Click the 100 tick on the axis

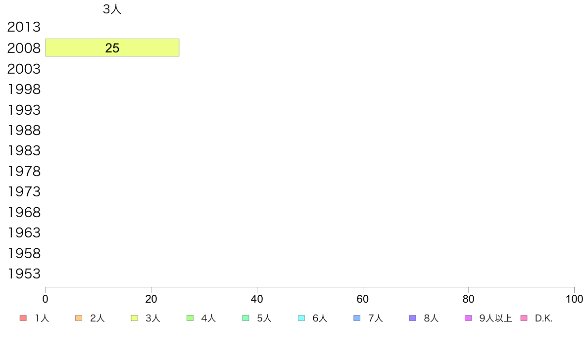[574, 299]
